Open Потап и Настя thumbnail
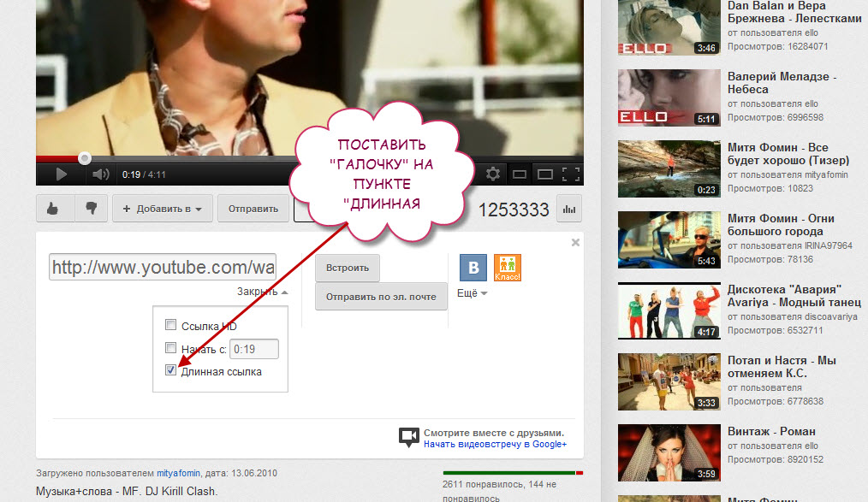Viewport: 868px width, 502px height. pyautogui.click(x=669, y=381)
